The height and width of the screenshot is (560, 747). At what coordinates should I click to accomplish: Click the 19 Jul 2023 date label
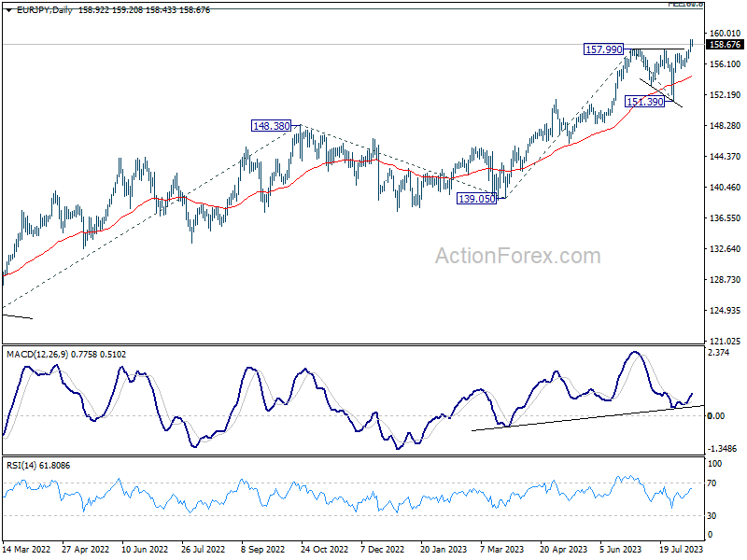tap(682, 550)
